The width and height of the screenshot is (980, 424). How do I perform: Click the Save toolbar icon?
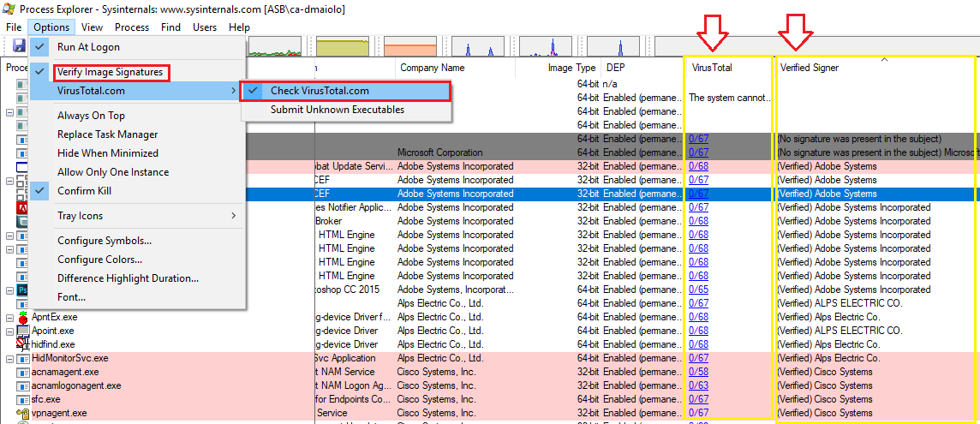[19, 45]
